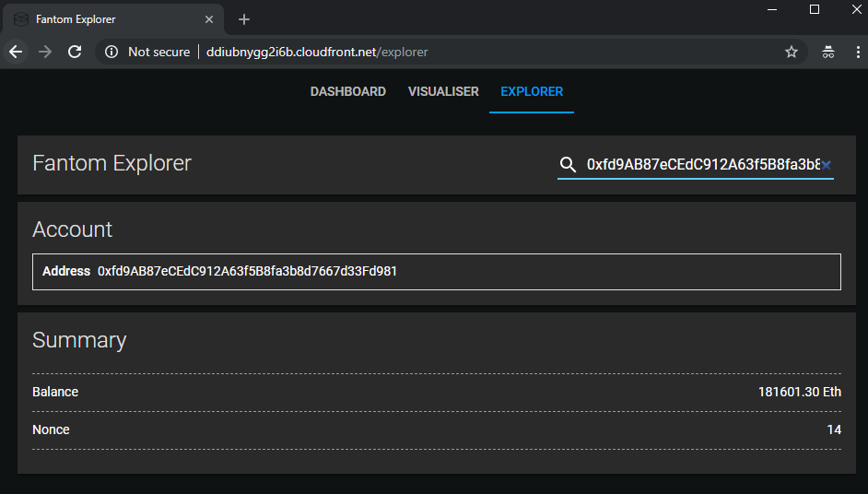This screenshot has width=868, height=494.
Task: Click the Address label
Action: [x=66, y=271]
